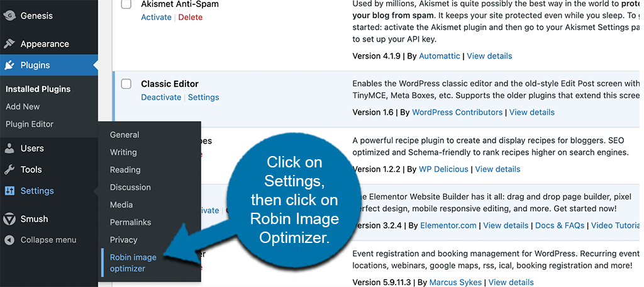Click the Classic Editor plugin title
Viewport: 644px width, 287px height.
pos(170,84)
